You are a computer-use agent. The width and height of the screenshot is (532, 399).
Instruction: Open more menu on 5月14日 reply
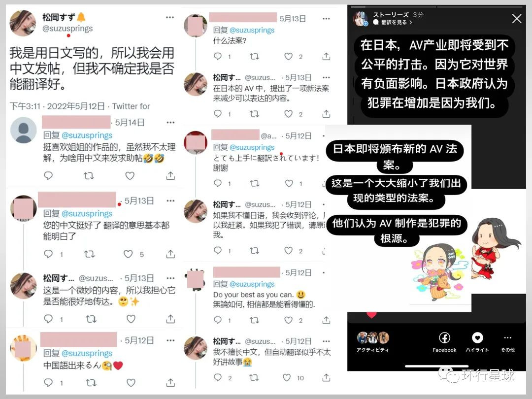coord(170,122)
